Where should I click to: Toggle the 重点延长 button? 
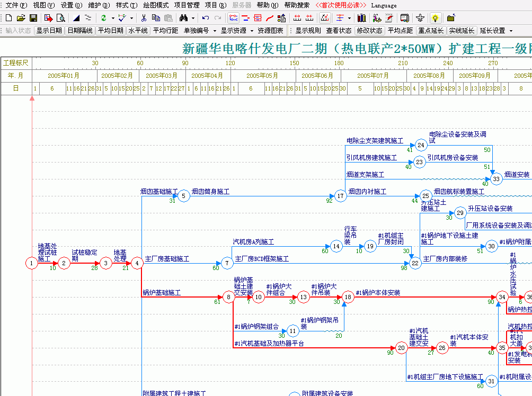point(431,31)
